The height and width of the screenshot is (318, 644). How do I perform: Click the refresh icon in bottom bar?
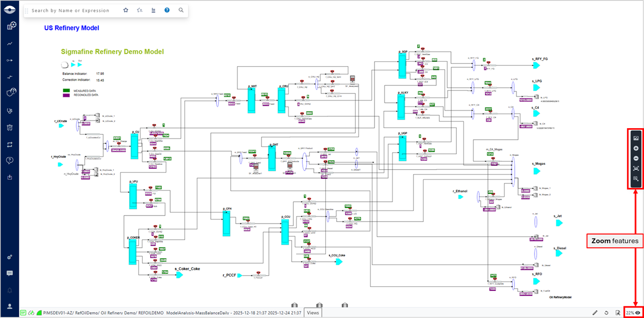606,313
